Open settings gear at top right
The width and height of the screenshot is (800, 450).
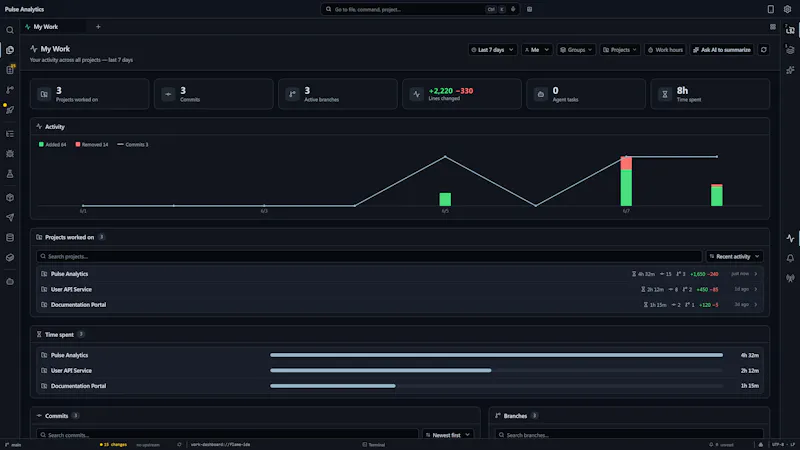coord(787,9)
